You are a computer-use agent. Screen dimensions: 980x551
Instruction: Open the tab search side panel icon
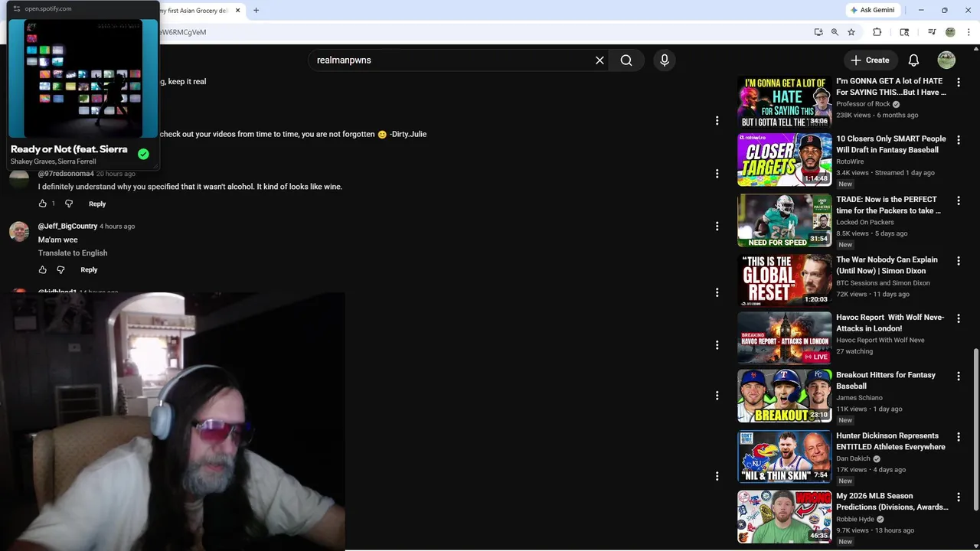tap(904, 32)
